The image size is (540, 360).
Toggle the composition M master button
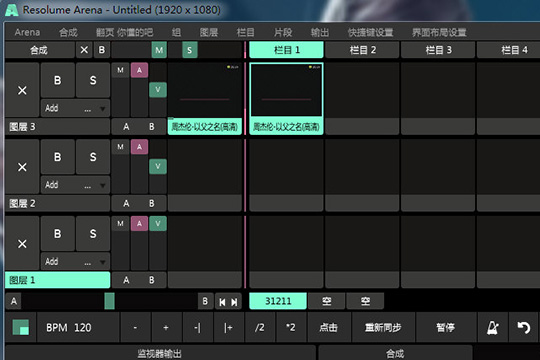tap(159, 50)
